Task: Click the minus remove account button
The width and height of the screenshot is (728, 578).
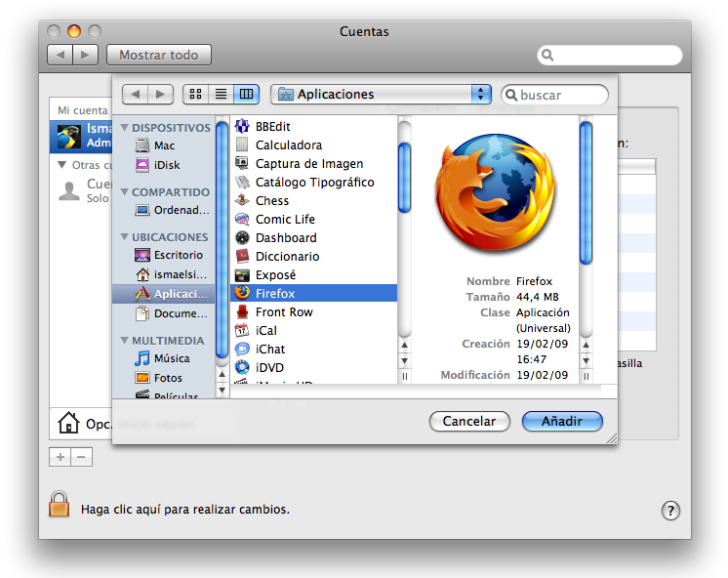Action: point(81,457)
